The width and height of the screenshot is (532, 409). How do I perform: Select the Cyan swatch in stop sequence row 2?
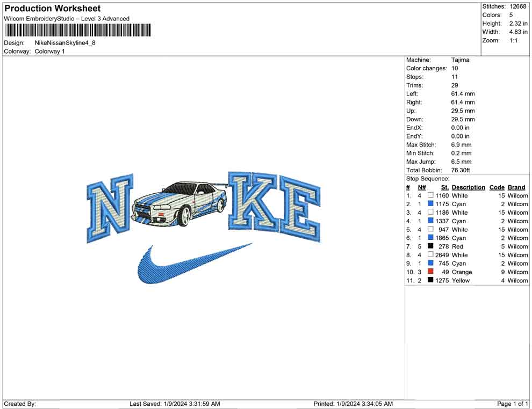(430, 204)
